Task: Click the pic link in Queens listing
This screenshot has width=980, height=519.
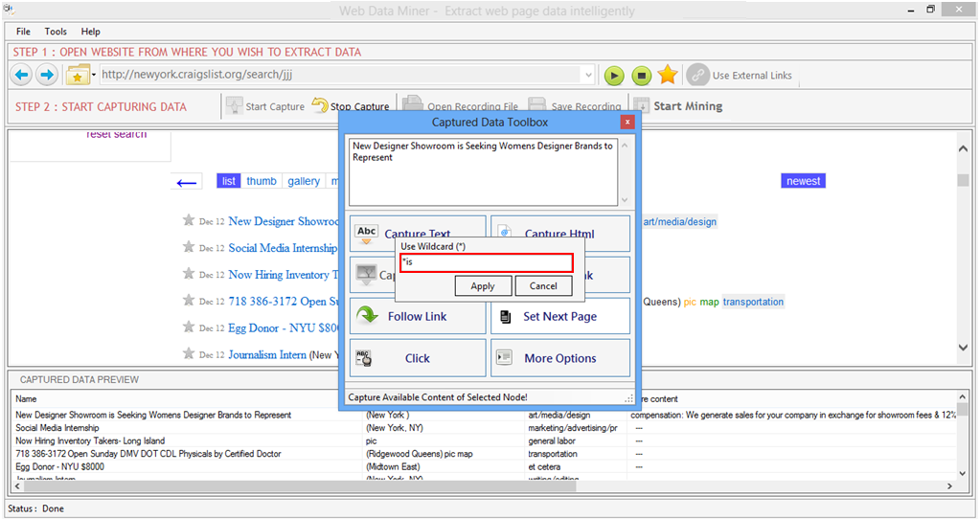Action: (690, 303)
